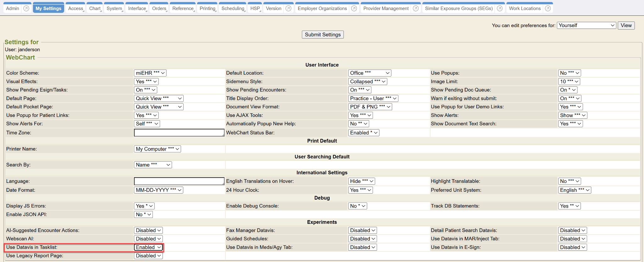Click the arrow icon beside Version tab
The image size is (644, 262).
[x=288, y=9]
